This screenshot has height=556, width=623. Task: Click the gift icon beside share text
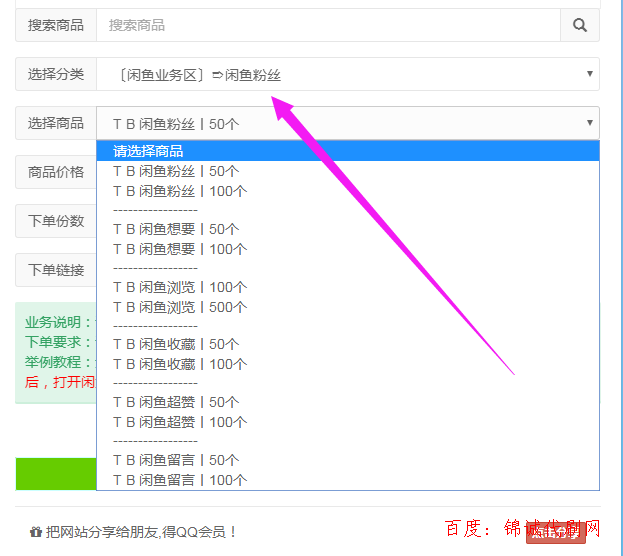coord(36,532)
